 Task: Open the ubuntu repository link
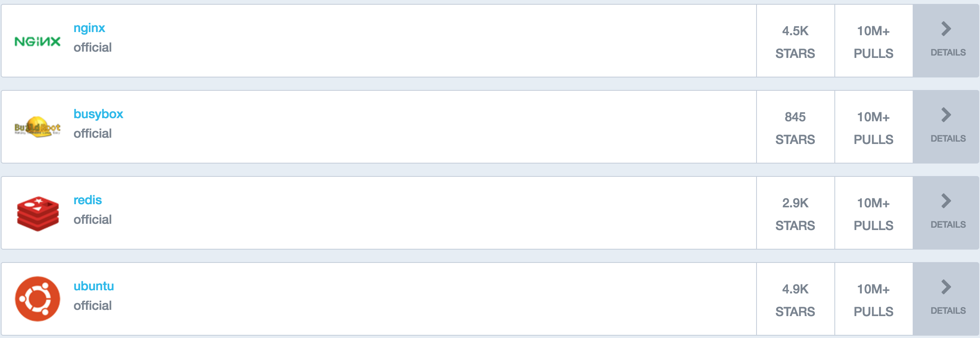[x=94, y=286]
